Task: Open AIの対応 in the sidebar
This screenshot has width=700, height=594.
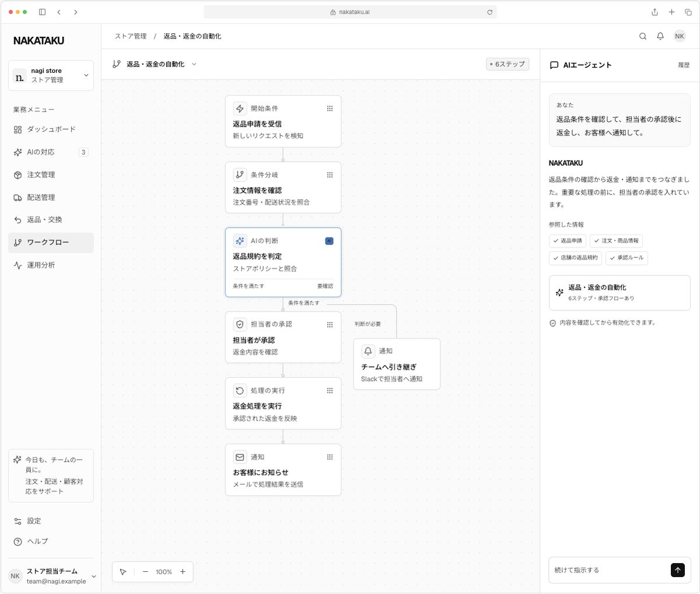Action: coord(51,152)
